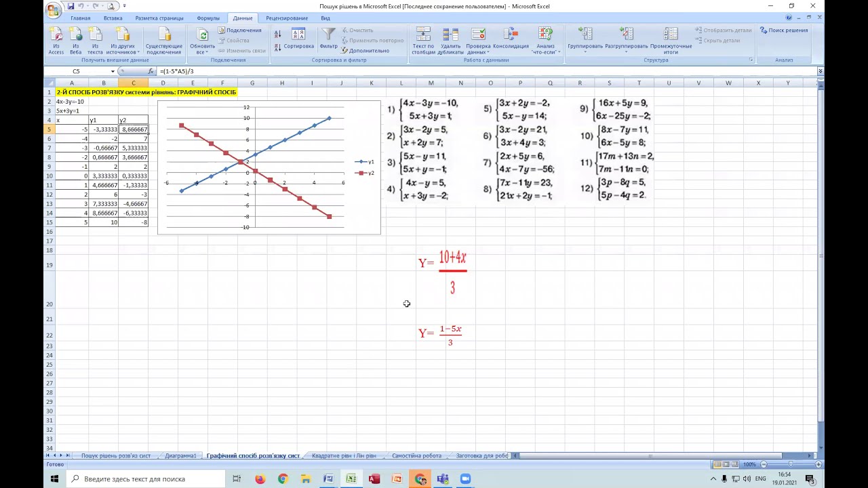This screenshot has height=488, width=868.
Task: Click the zoom out minus button
Action: click(x=764, y=464)
